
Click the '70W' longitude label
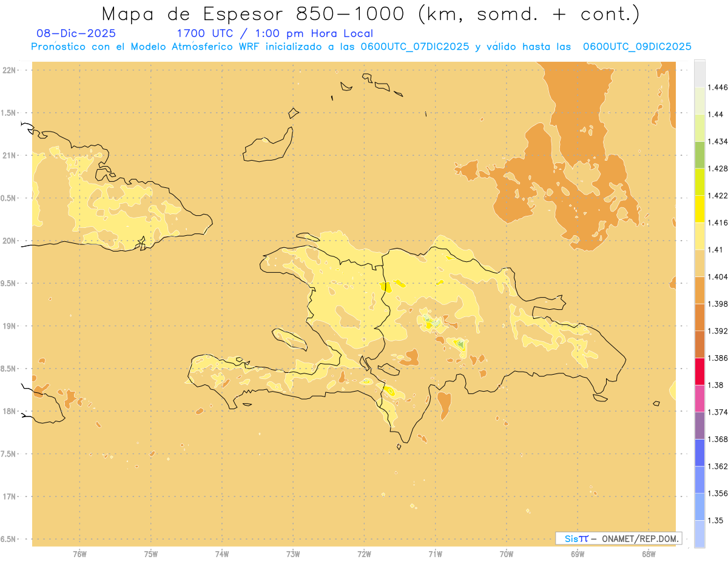[x=507, y=554]
